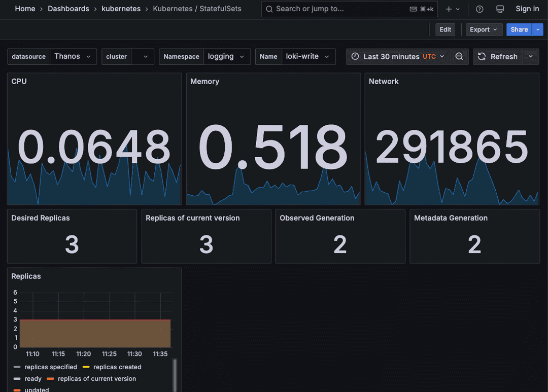Click the magnifier icon in search box
Screen dimensions: 548x392
pos(269,9)
